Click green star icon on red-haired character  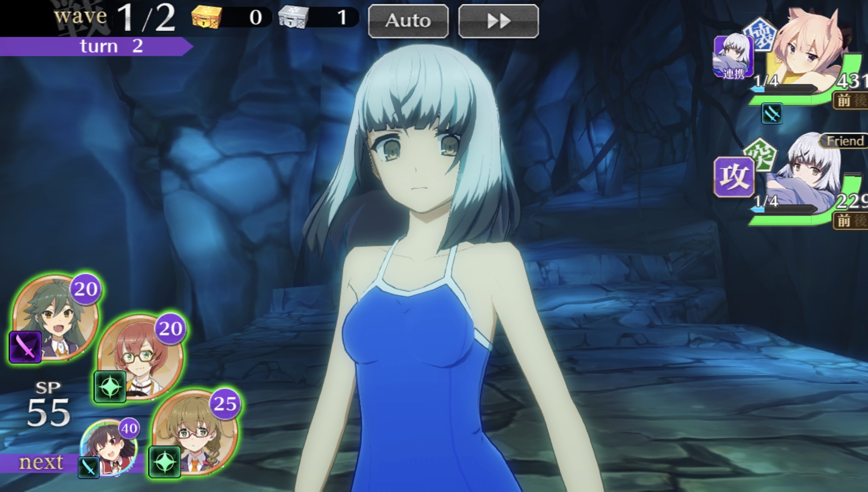(x=110, y=387)
